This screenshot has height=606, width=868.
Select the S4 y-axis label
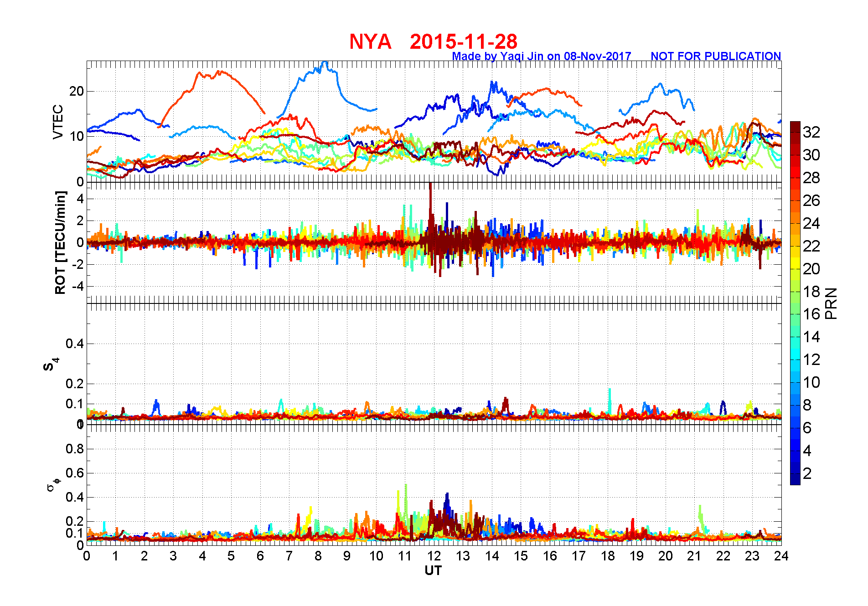(51, 365)
